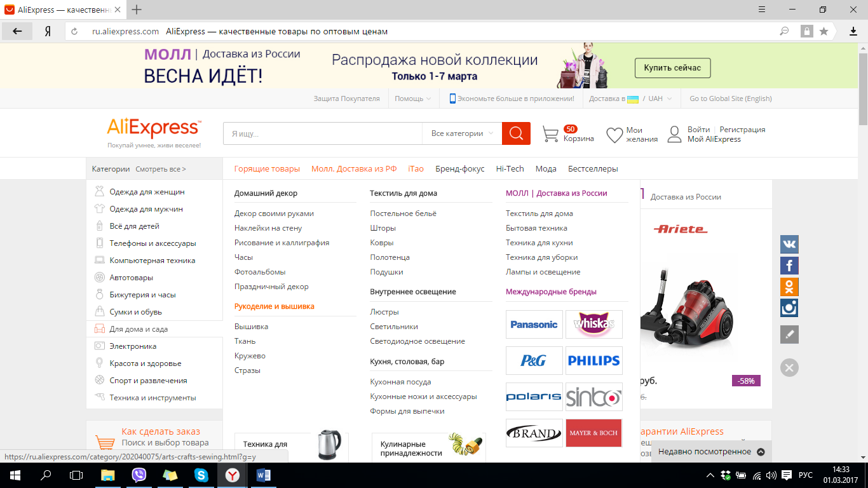Screen dimensions: 868x488
Task: Click the Регистрация link
Action: click(742, 130)
